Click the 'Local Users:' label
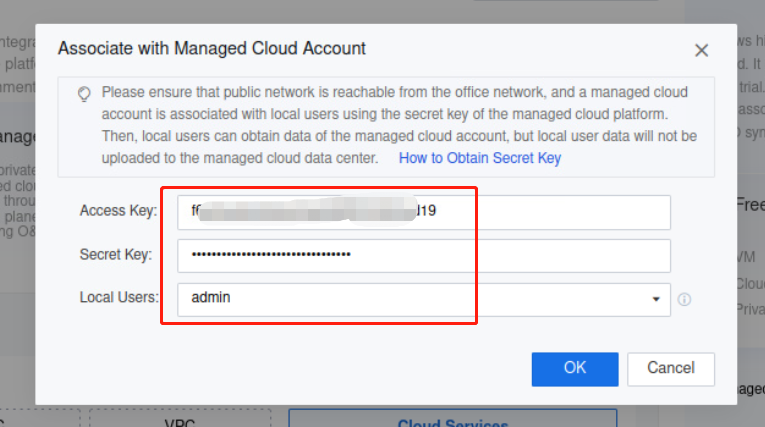 click(x=119, y=297)
